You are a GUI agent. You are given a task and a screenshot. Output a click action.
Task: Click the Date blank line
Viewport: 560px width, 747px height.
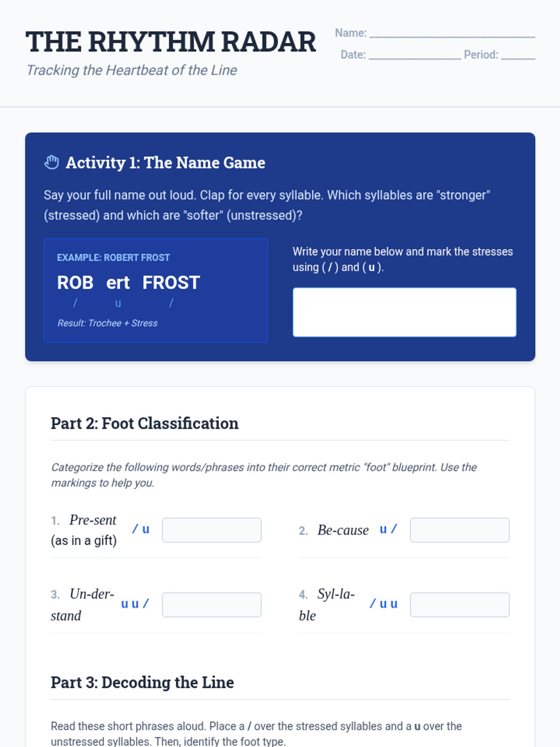coord(414,56)
